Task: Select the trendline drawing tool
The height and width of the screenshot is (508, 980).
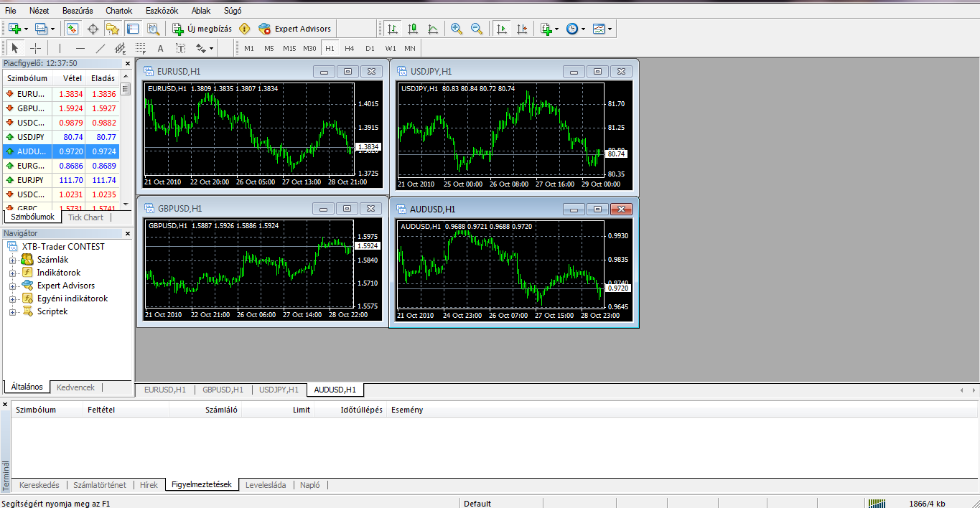Action: (x=101, y=48)
